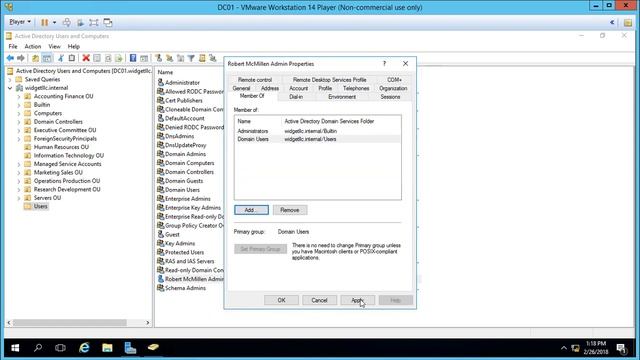Open the File menu
The width and height of the screenshot is (640, 360).
(x=13, y=47)
